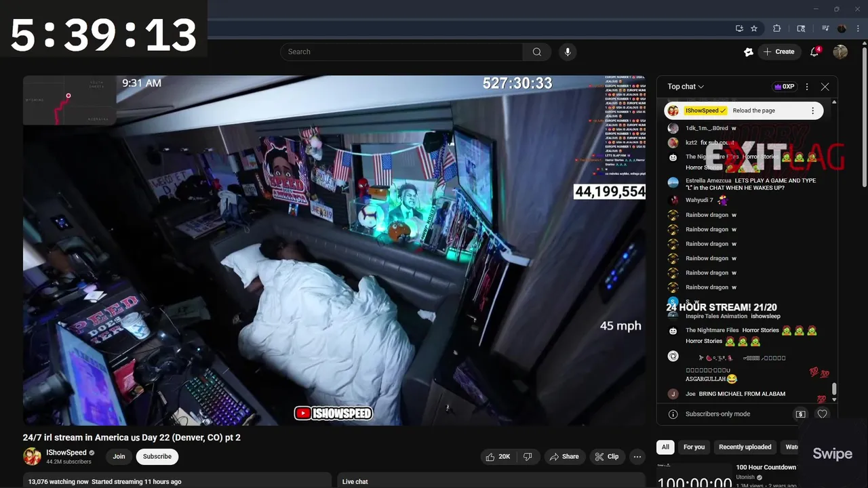Open the 0XP points badge
This screenshot has height=488, width=868.
(x=784, y=87)
